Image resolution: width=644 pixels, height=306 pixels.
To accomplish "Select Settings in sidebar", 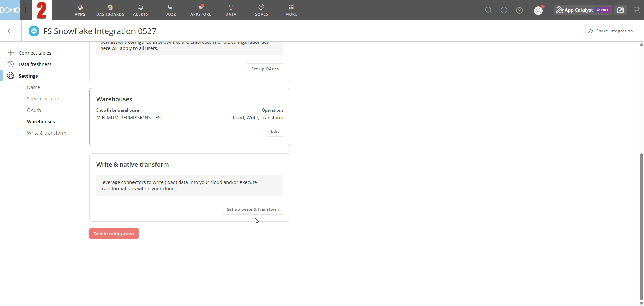I will tap(28, 76).
